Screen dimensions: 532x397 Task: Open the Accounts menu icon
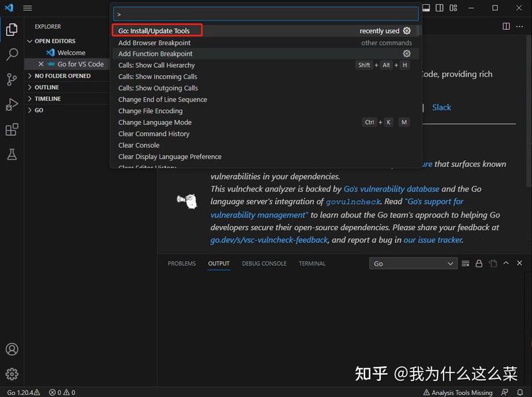tap(12, 349)
